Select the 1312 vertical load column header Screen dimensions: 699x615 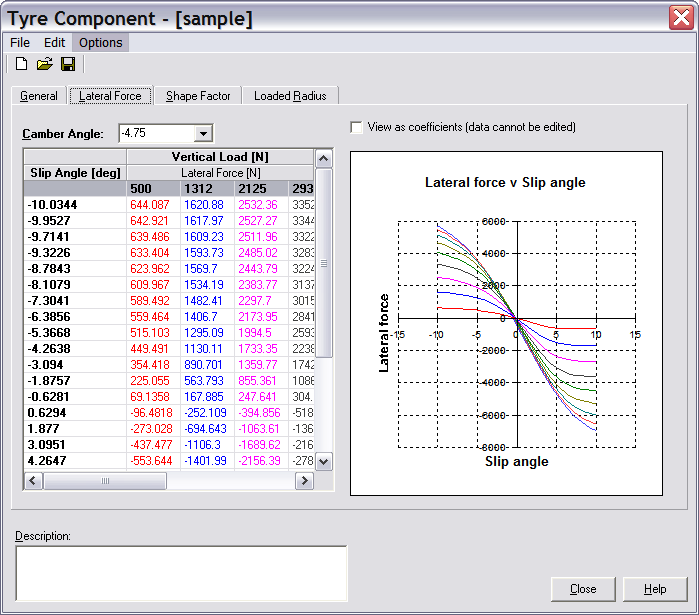tap(207, 189)
